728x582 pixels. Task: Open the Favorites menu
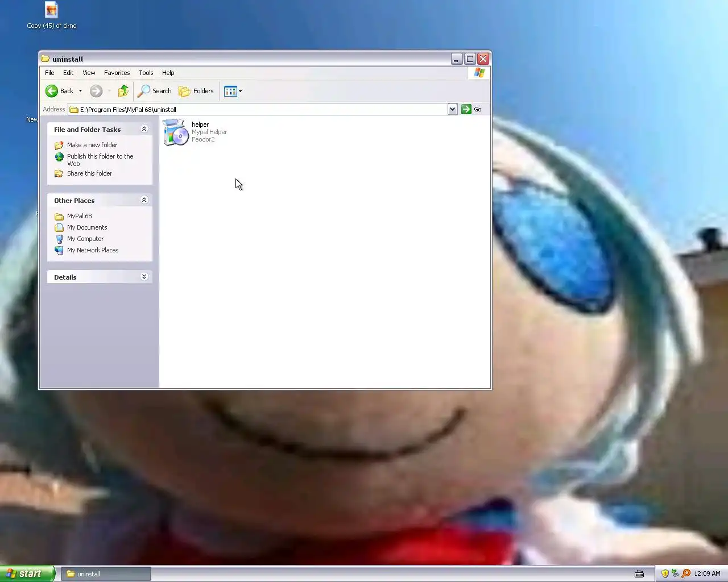pos(117,73)
